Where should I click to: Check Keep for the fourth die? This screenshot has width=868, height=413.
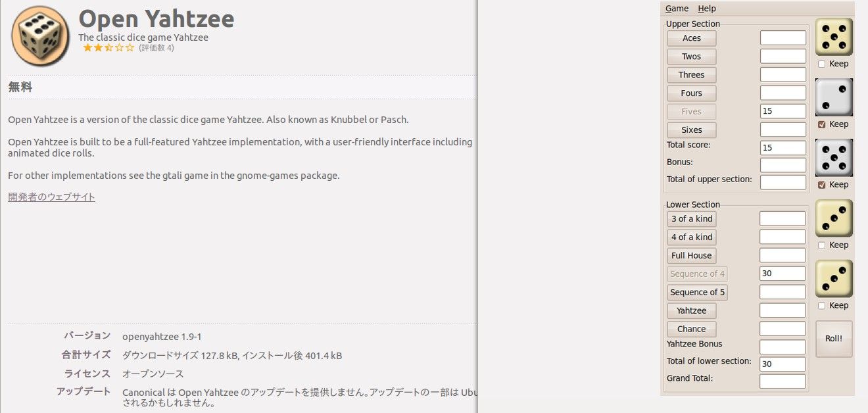822,245
